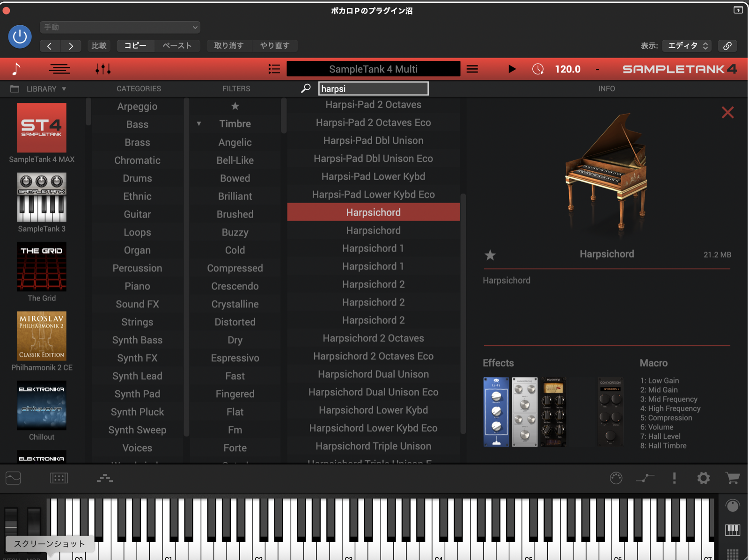Click the link chain icon
The width and height of the screenshot is (749, 560).
(x=727, y=46)
